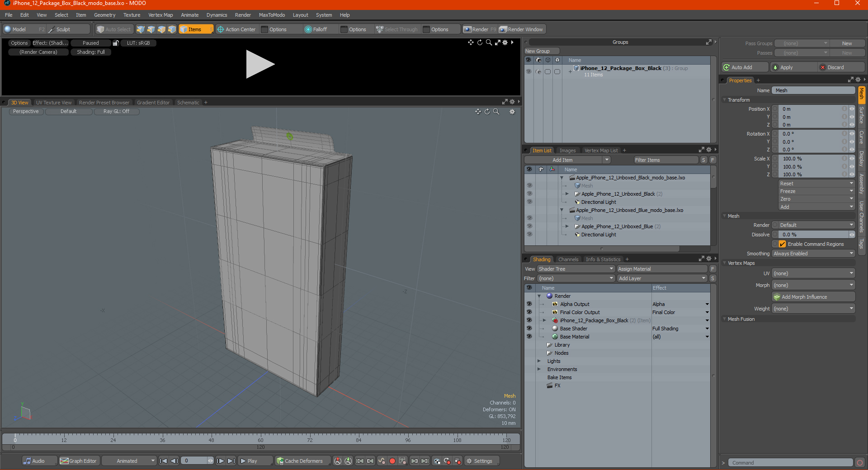
Task: Open the Graph Editor
Action: tap(79, 461)
